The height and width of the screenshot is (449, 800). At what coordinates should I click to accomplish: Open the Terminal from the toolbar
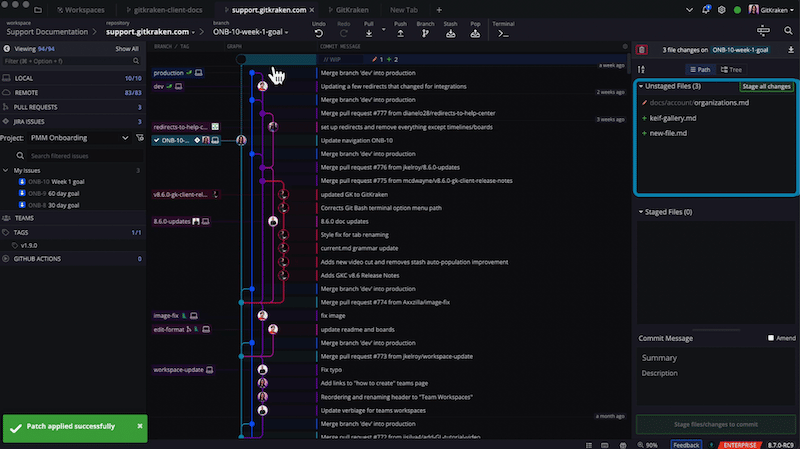tap(504, 32)
